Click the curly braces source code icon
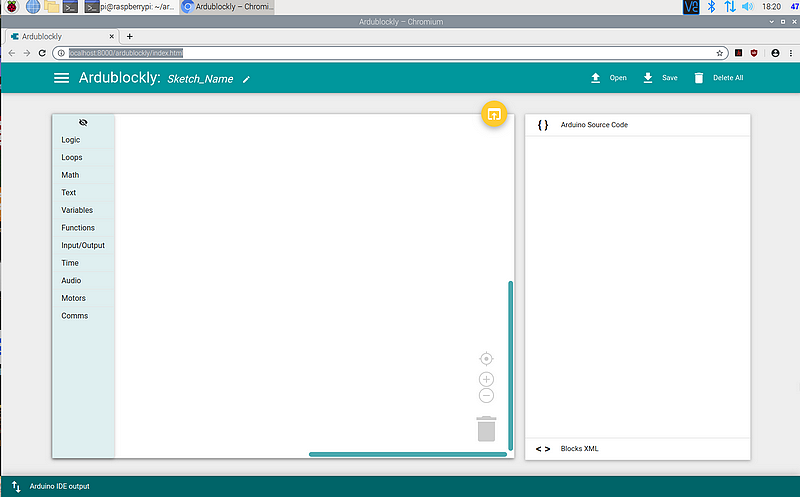The image size is (800, 497). [x=543, y=125]
